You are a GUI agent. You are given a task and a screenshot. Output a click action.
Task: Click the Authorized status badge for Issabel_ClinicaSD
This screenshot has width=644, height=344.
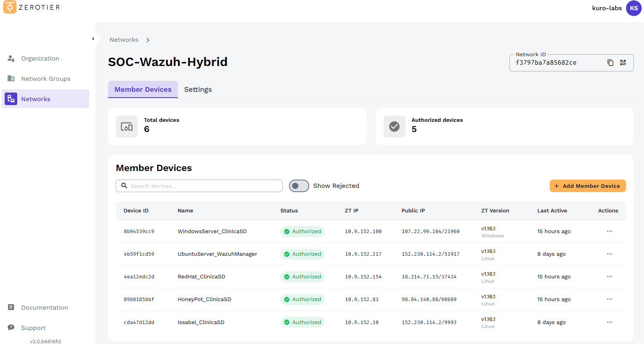(302, 322)
